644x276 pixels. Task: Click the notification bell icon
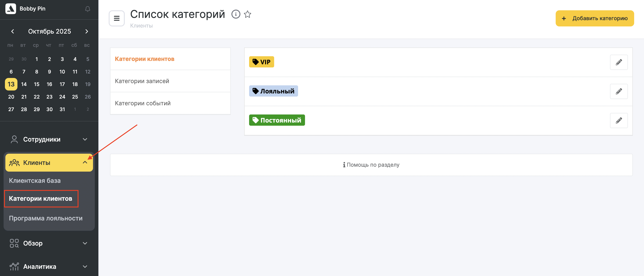tap(87, 9)
